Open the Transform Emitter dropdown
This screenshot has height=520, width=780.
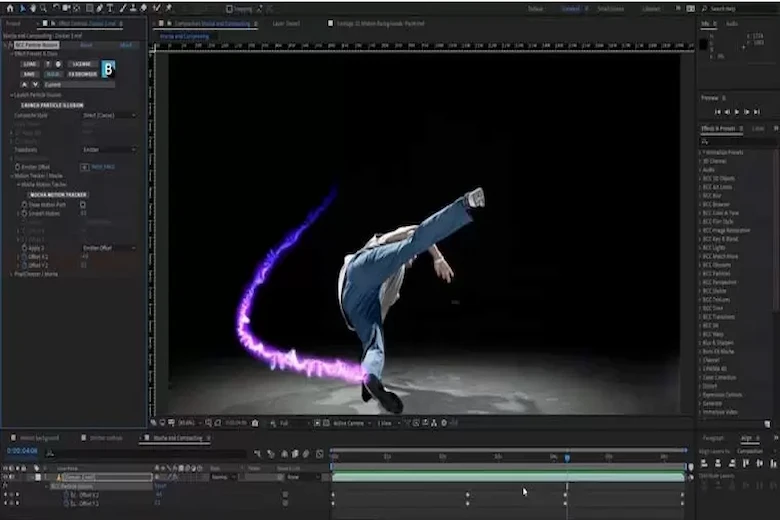point(109,150)
